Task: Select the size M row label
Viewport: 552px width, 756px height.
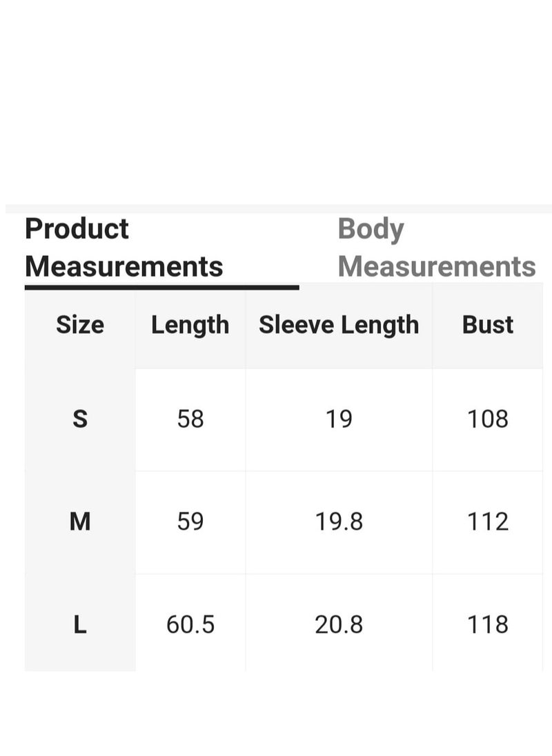Action: [80, 521]
